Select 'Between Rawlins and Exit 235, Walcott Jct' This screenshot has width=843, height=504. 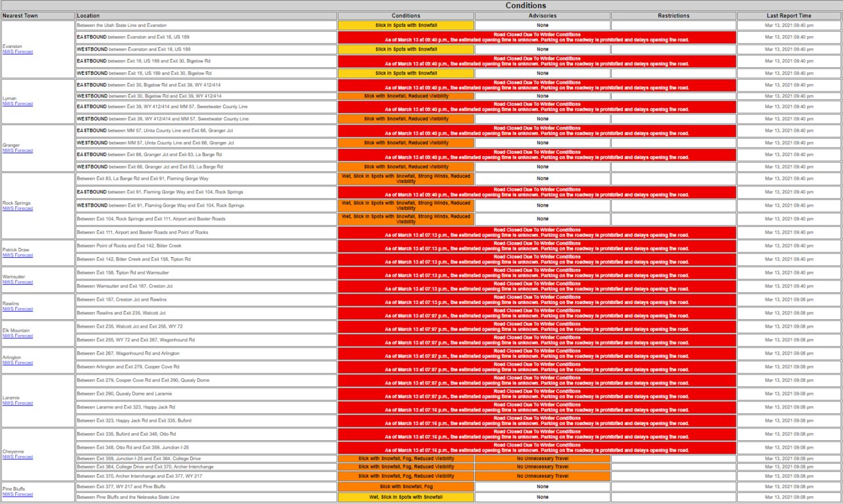(207, 313)
